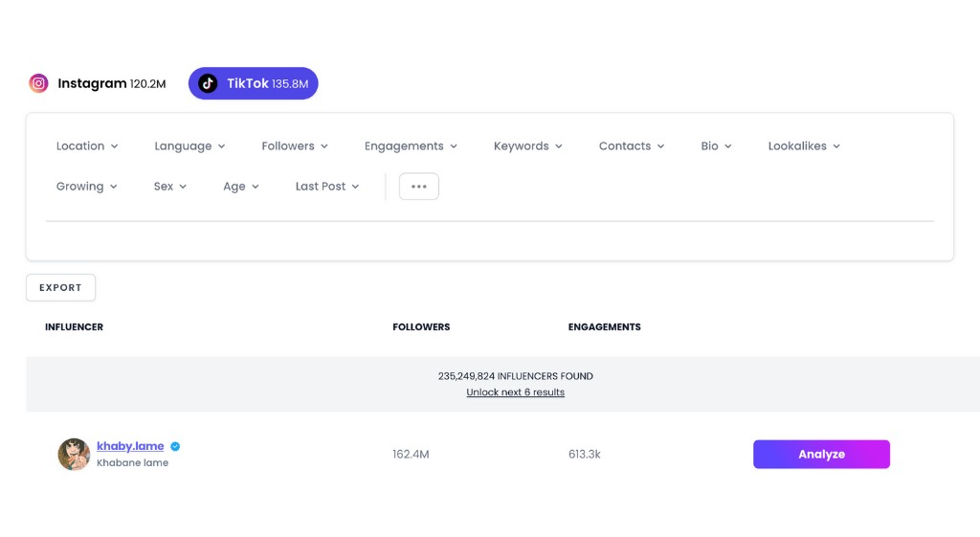This screenshot has height=537, width=980.
Task: Sort by the FOLLOWERS column header
Action: click(421, 327)
